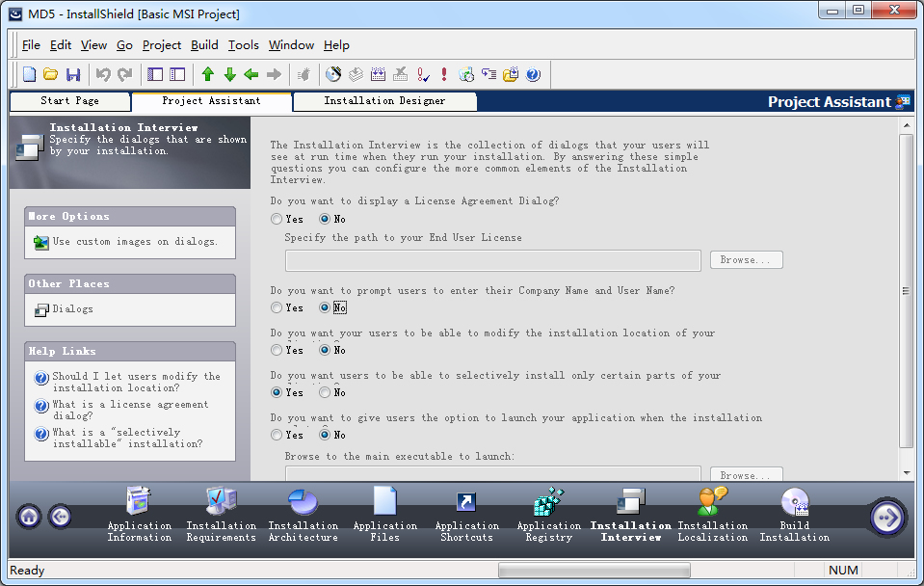Select Yes for License Agreement Dialog
Viewport: 924px width, 586px height.
click(287, 220)
